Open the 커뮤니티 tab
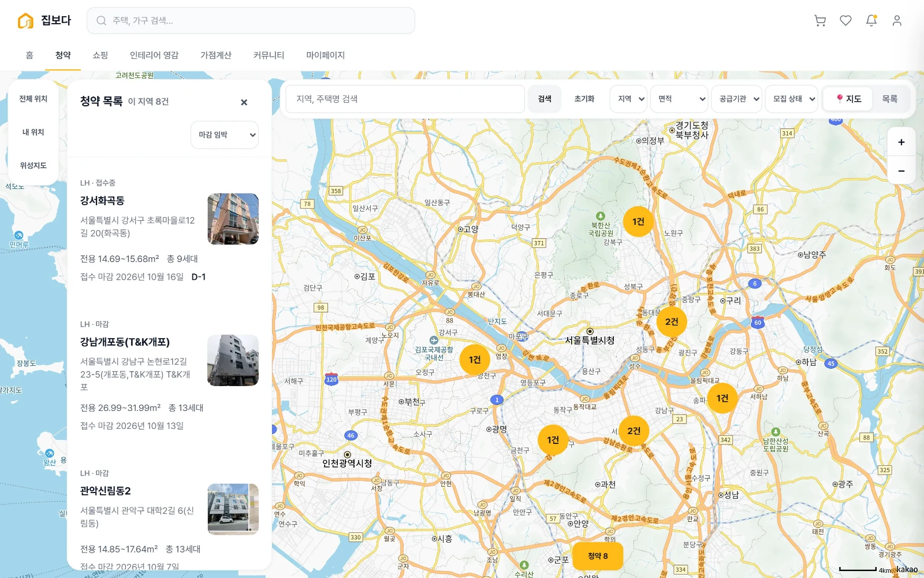Viewport: 924px width, 578px height. tap(269, 55)
